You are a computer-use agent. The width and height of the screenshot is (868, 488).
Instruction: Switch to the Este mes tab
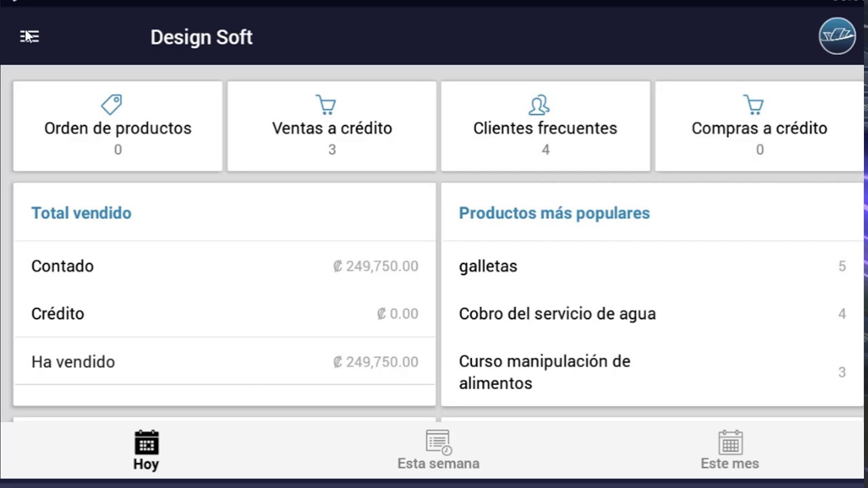click(x=730, y=451)
